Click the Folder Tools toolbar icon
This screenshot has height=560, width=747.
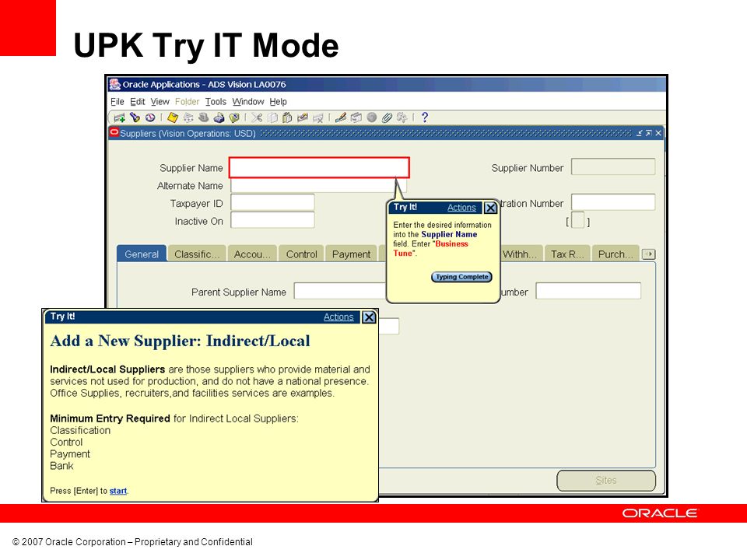(x=402, y=117)
